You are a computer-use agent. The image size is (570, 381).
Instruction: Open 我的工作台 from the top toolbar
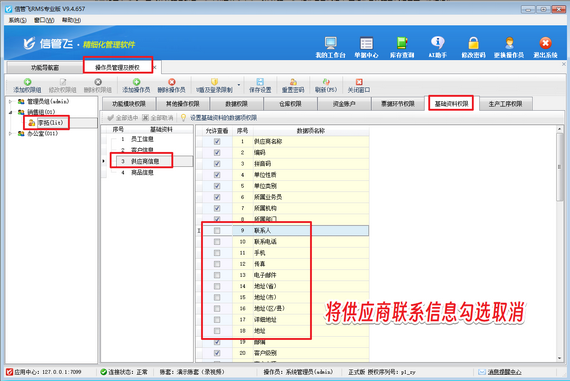pyautogui.click(x=330, y=43)
